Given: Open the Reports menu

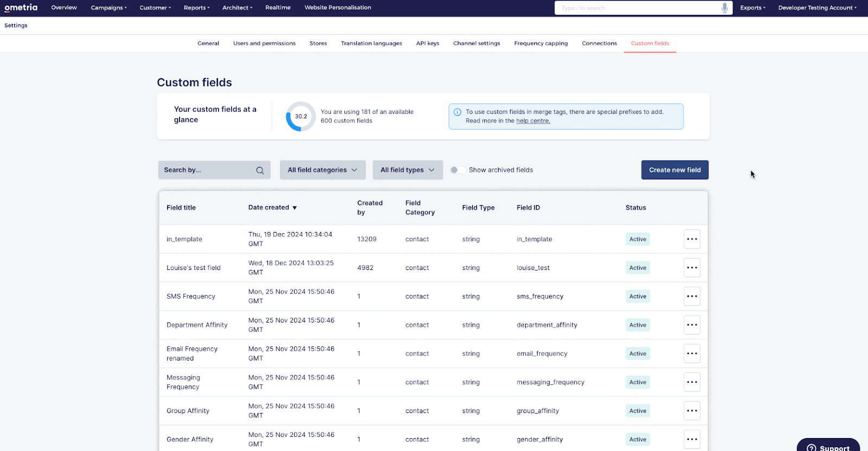Looking at the screenshot, I should tap(196, 8).
